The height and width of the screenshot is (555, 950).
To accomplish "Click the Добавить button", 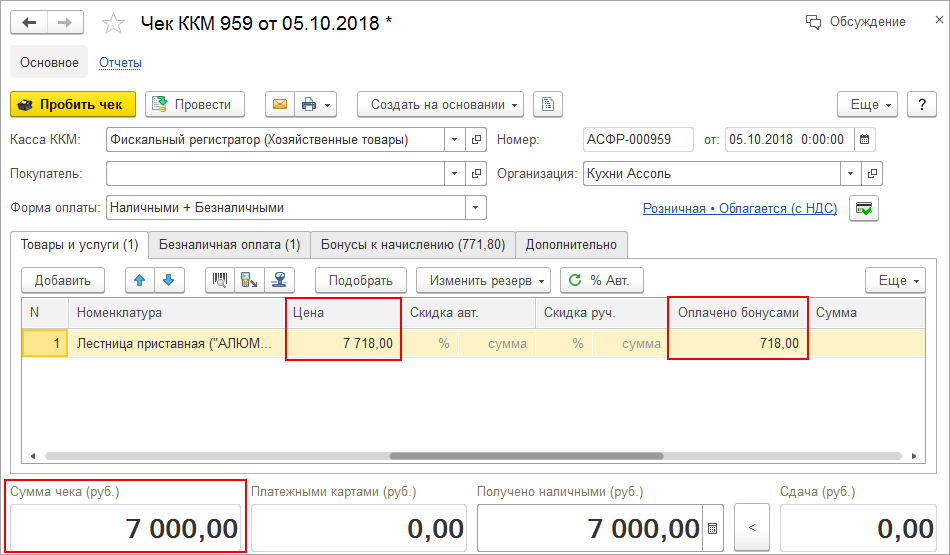I will [x=62, y=281].
